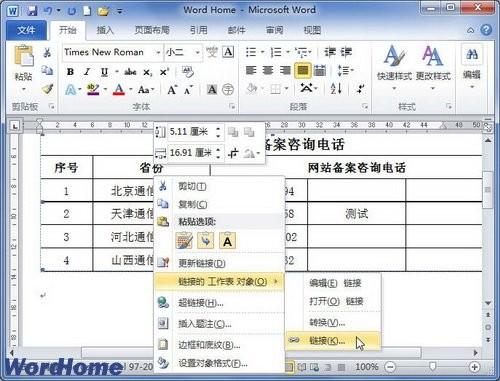Open the highlight color dropdown arrow
The height and width of the screenshot is (381, 500).
pos(105,89)
